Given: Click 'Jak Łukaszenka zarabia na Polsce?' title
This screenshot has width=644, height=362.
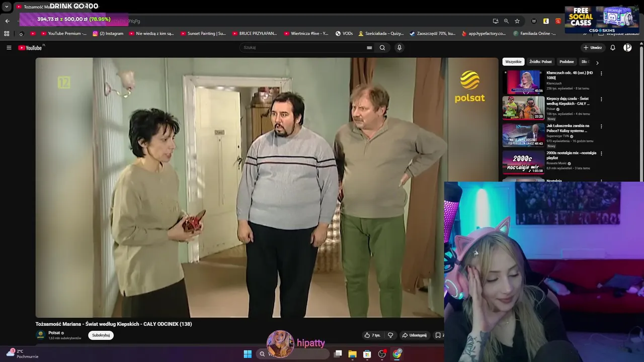Looking at the screenshot, I should click(568, 128).
